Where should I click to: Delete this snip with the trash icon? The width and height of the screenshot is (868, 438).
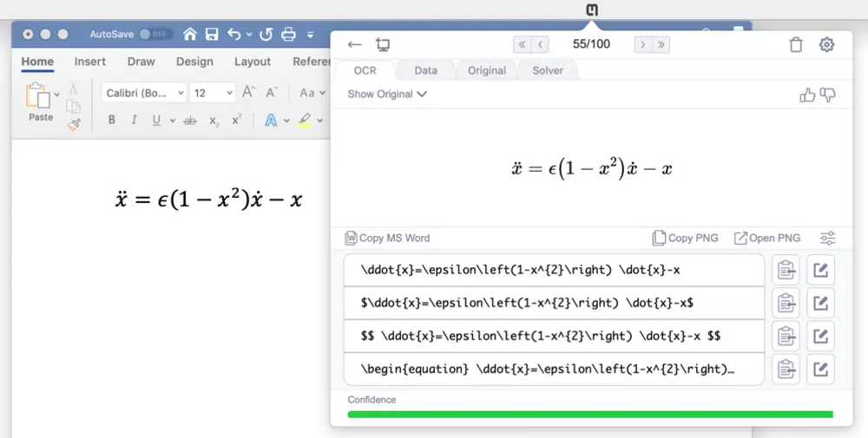tap(795, 45)
